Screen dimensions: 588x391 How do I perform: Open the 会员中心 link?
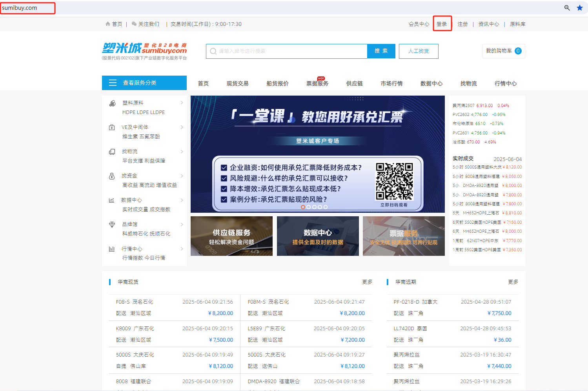(x=419, y=24)
